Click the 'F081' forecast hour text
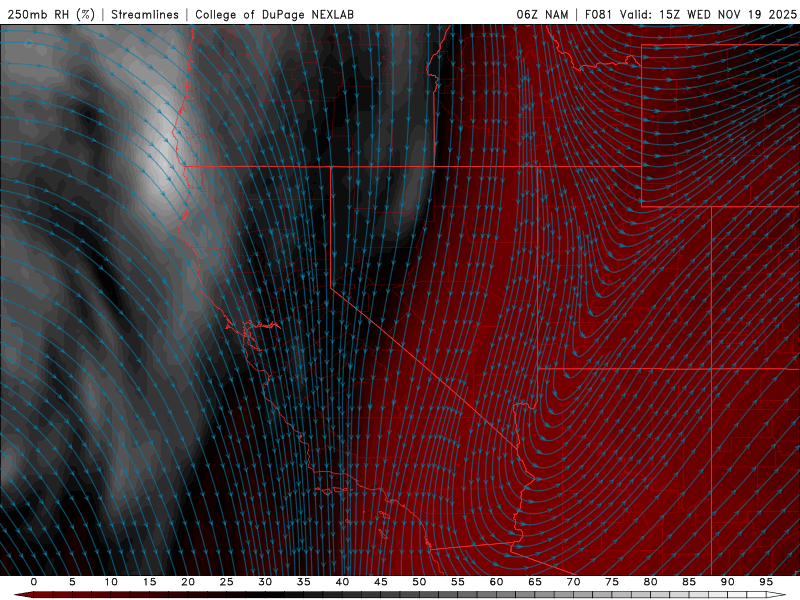This screenshot has height=600, width=800. click(599, 14)
